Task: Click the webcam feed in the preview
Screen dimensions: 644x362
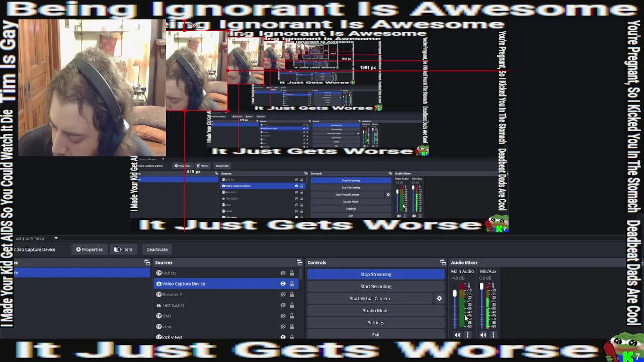Action: point(92,88)
